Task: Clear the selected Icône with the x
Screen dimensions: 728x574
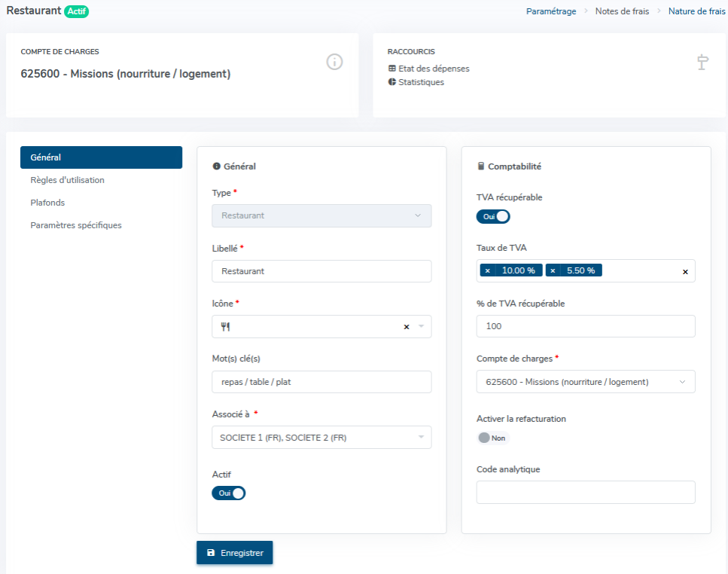Action: point(407,327)
